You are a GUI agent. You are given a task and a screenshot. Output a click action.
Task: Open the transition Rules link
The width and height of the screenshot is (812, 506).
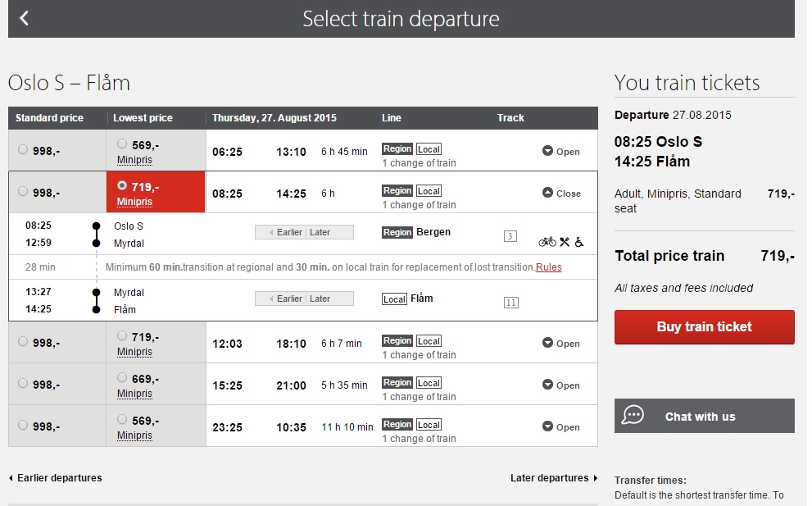click(x=548, y=267)
